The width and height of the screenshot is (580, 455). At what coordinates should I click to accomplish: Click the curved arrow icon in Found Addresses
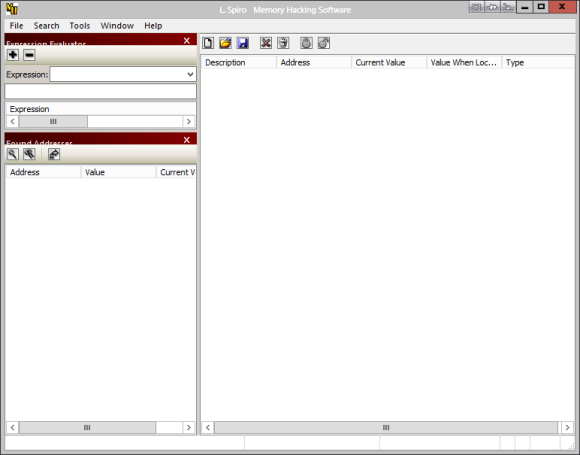click(x=54, y=154)
